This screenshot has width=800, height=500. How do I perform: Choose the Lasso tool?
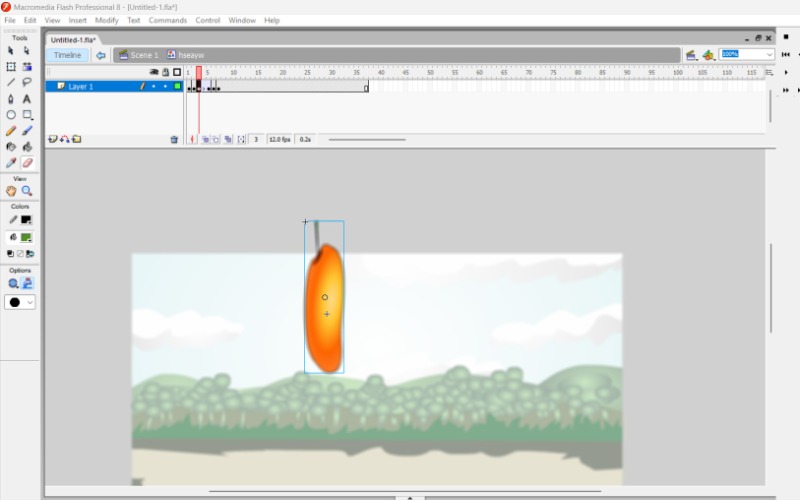click(27, 83)
